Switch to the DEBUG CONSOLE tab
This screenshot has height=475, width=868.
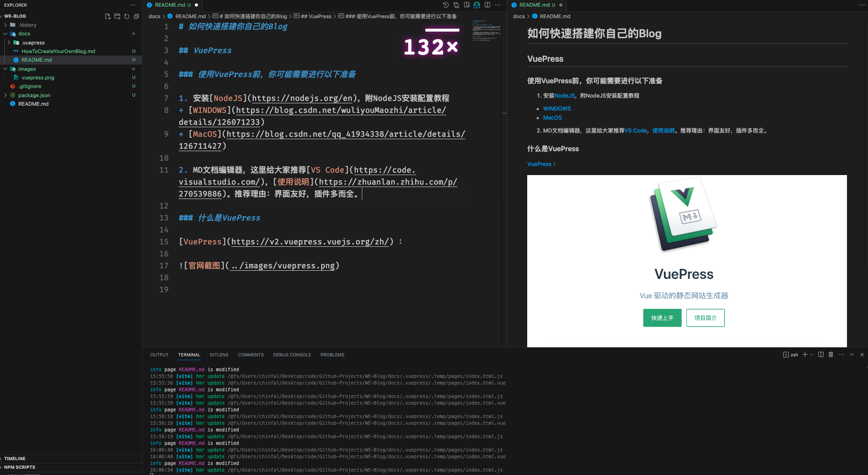point(292,355)
